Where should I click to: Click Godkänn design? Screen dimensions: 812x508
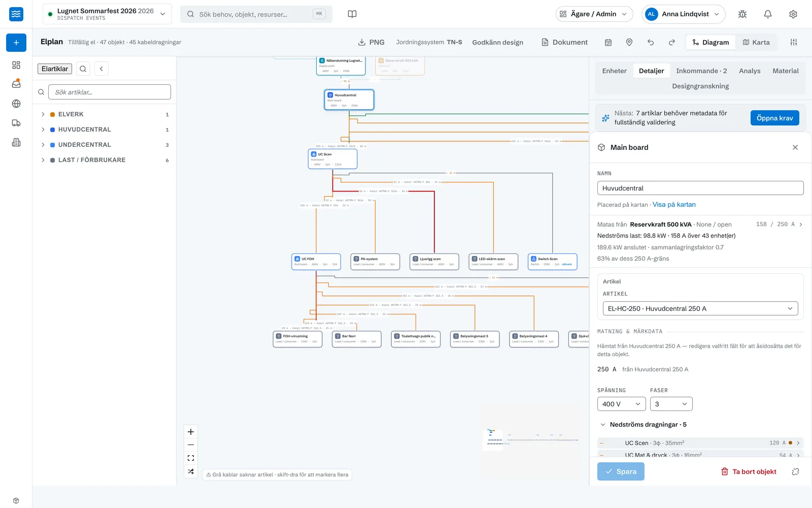[497, 42]
